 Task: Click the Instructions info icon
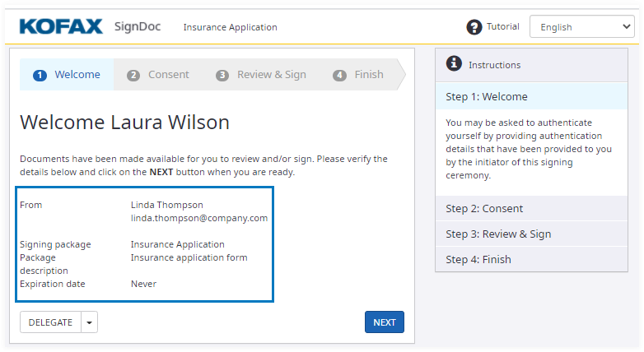coord(453,63)
